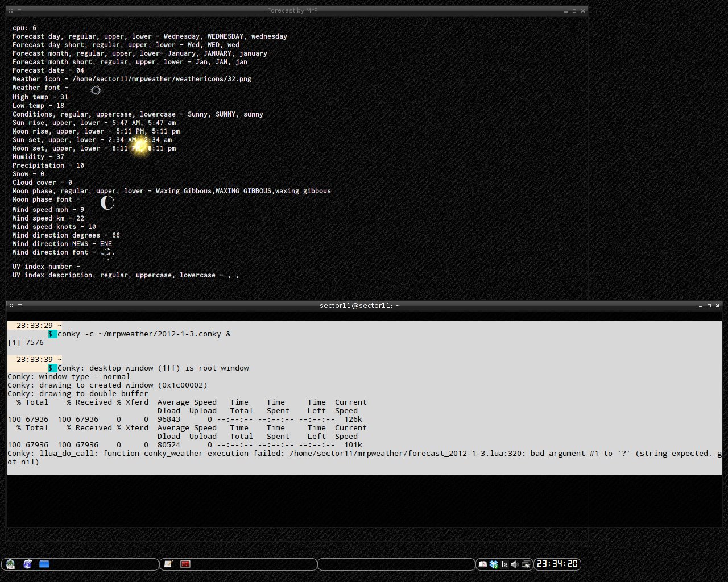Click the 'UV index number -' line
The height and width of the screenshot is (582, 728).
46,267
